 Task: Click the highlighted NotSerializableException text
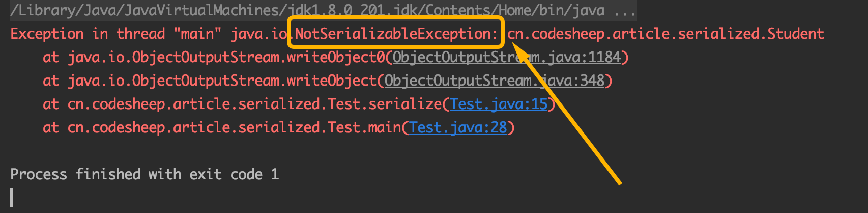point(396,34)
